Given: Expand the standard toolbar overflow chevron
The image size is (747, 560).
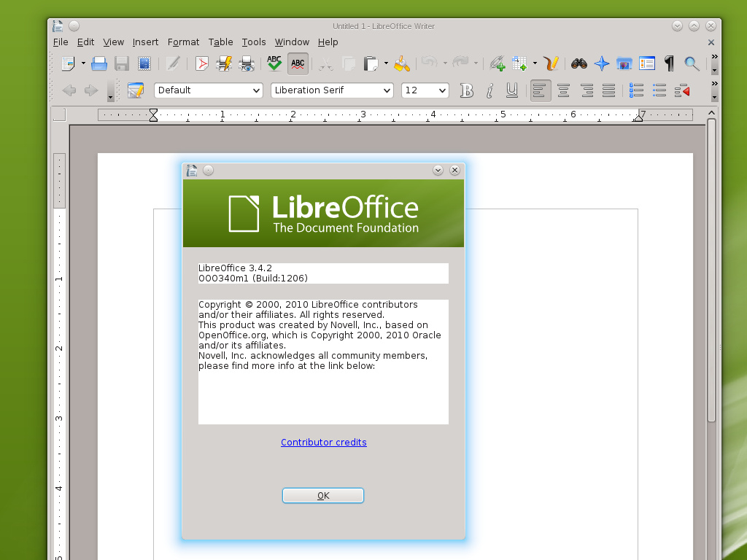Looking at the screenshot, I should [x=714, y=57].
